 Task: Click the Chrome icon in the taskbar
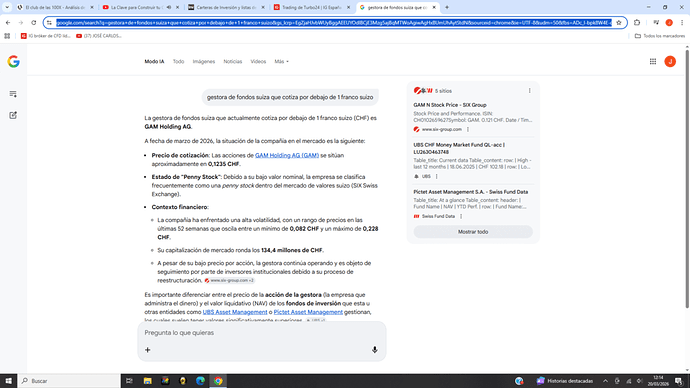click(218, 381)
